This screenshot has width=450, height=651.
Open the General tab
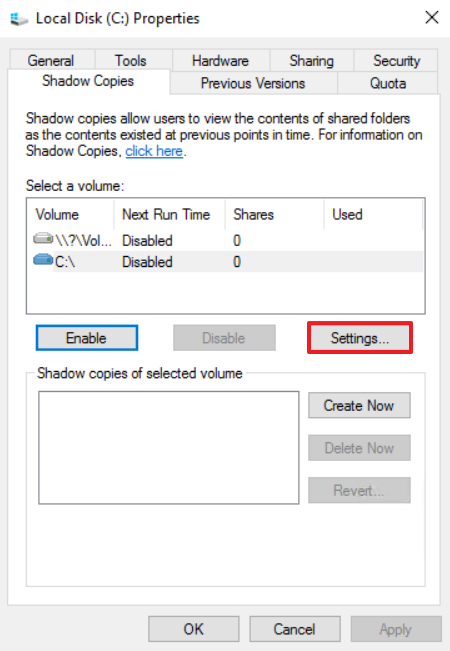[x=51, y=61]
